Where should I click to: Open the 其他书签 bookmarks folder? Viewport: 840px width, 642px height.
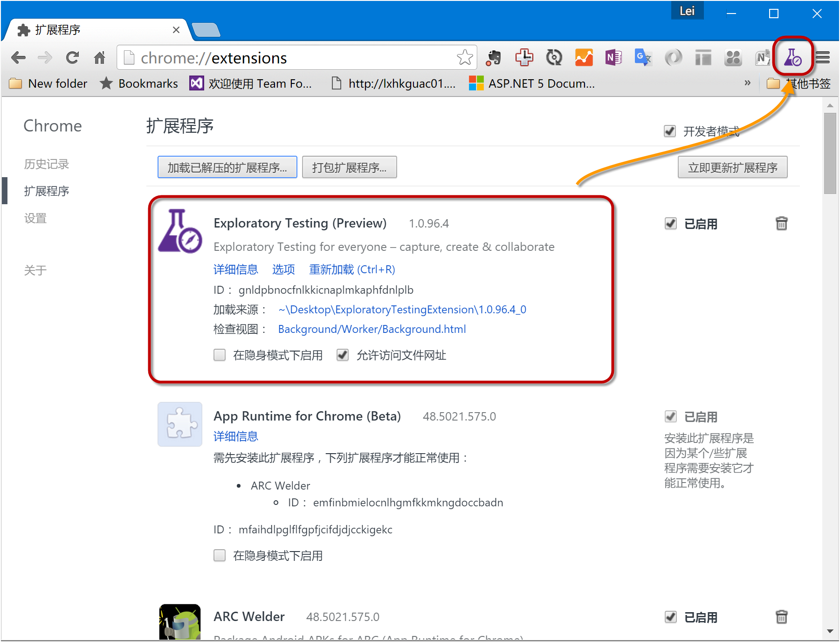(x=799, y=83)
